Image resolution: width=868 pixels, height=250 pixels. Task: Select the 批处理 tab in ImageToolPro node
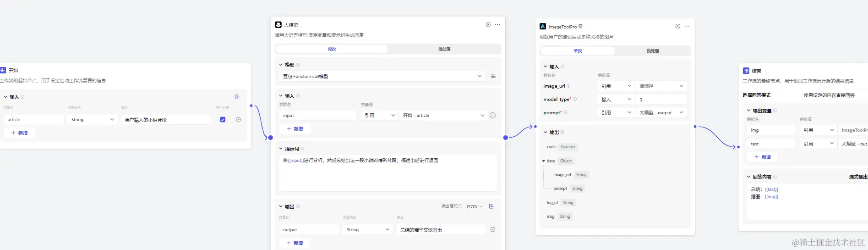click(x=653, y=51)
